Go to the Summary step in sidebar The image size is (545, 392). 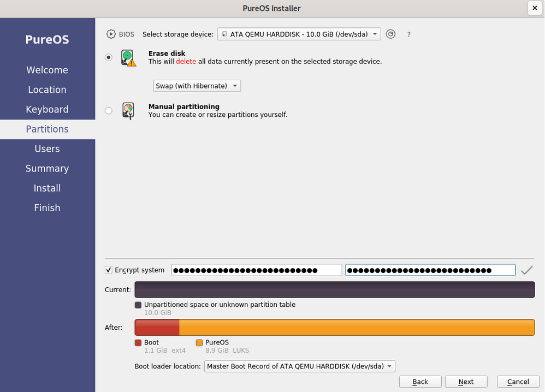[x=48, y=169]
